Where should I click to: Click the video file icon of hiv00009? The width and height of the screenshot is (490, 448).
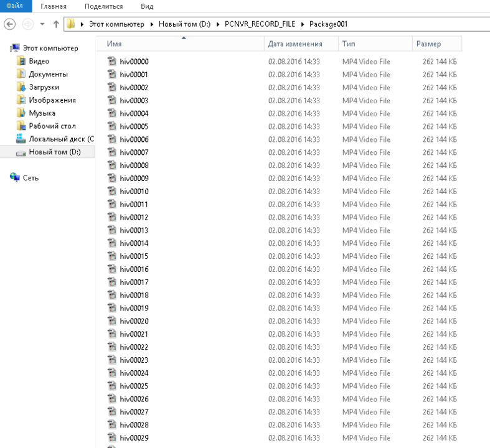[x=112, y=178]
